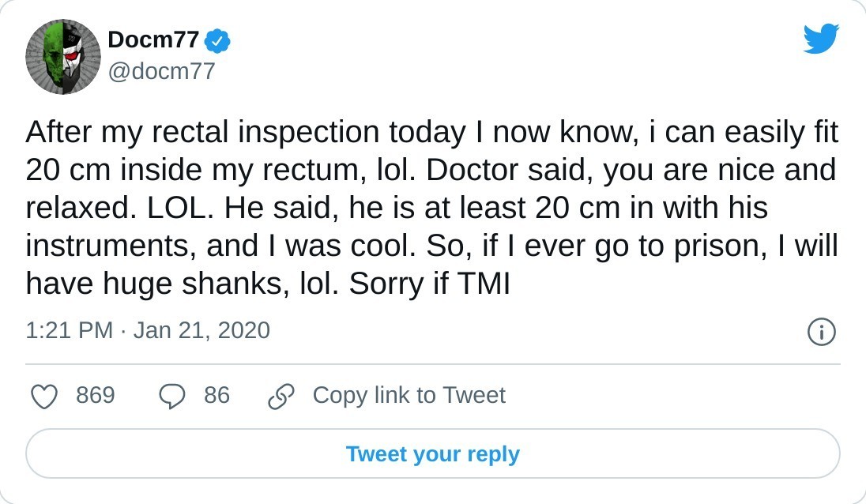Open the @docm77 handle link

(x=161, y=71)
